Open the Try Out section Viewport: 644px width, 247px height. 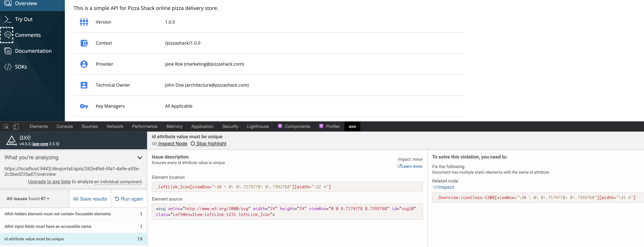pyautogui.click(x=24, y=19)
